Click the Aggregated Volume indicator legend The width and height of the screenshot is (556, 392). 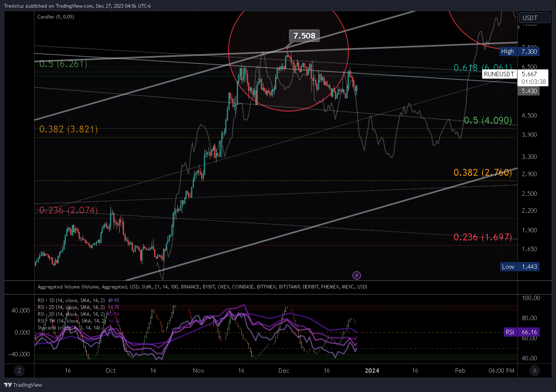(202, 287)
